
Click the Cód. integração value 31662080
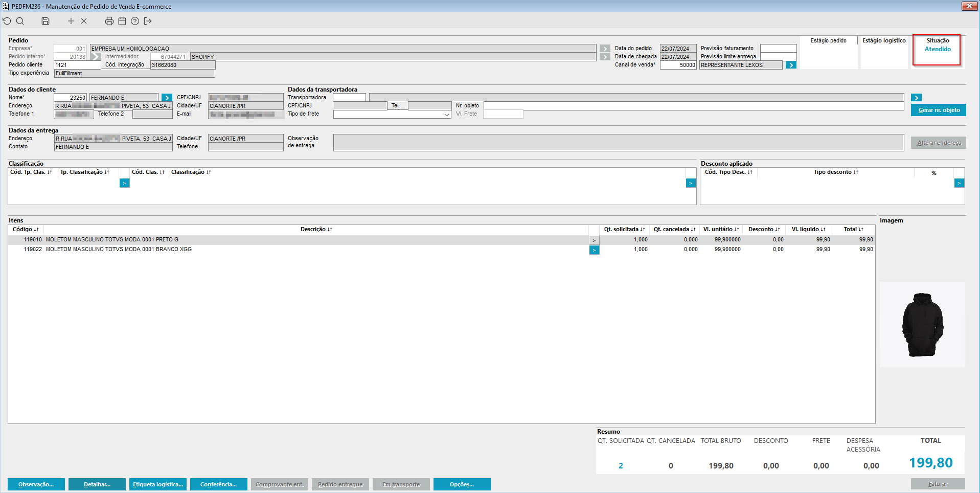coord(183,65)
